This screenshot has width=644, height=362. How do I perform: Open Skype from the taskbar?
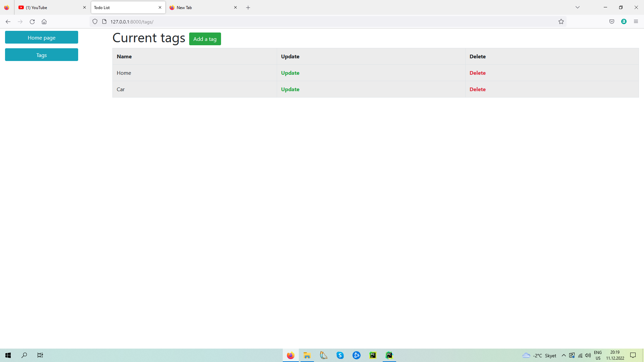(x=340, y=355)
